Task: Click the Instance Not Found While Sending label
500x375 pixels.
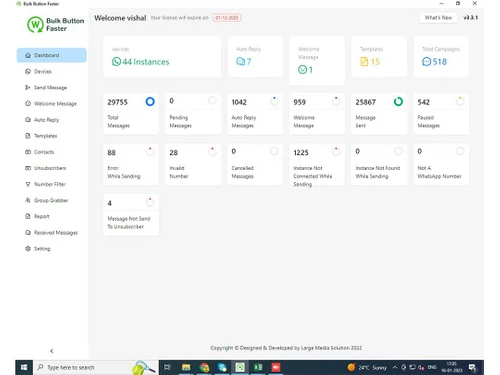Action: tap(378, 172)
